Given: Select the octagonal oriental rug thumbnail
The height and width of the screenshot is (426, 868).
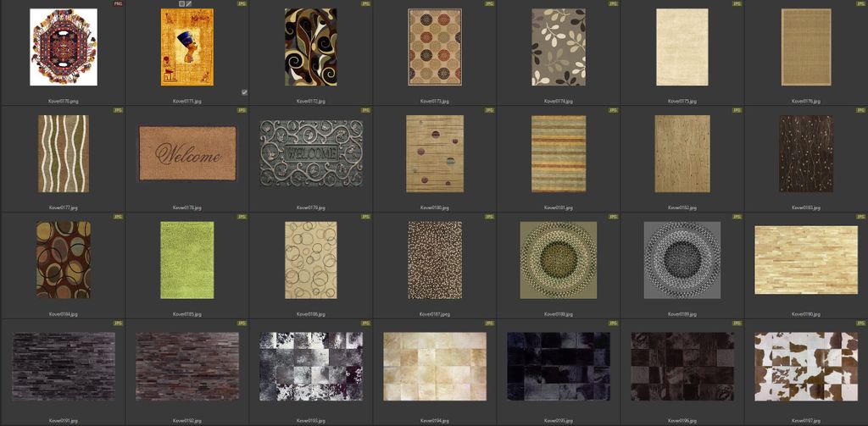Looking at the screenshot, I should [x=63, y=47].
